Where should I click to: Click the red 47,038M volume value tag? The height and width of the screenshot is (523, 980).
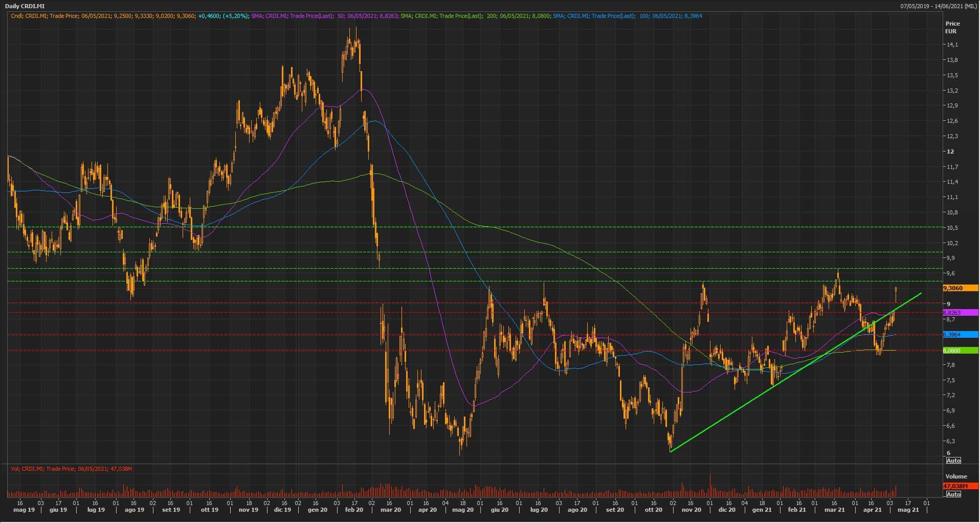click(960, 486)
